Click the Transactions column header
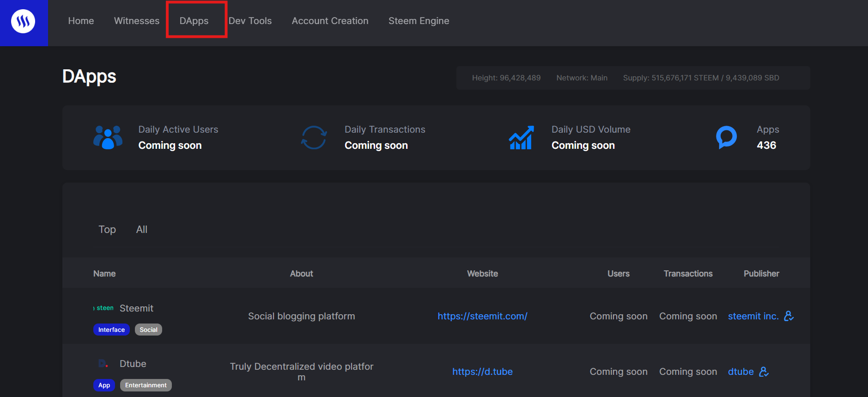Screen dimensions: 868x397 coord(688,274)
